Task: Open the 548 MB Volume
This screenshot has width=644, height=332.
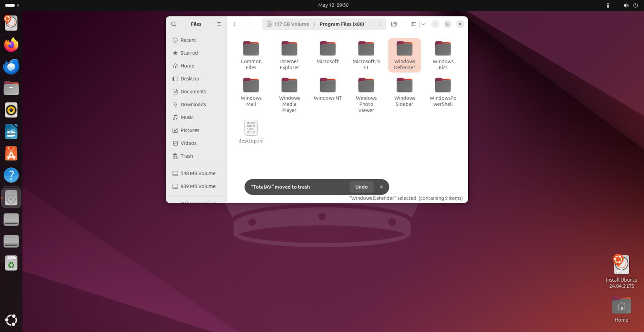Action: [196, 173]
